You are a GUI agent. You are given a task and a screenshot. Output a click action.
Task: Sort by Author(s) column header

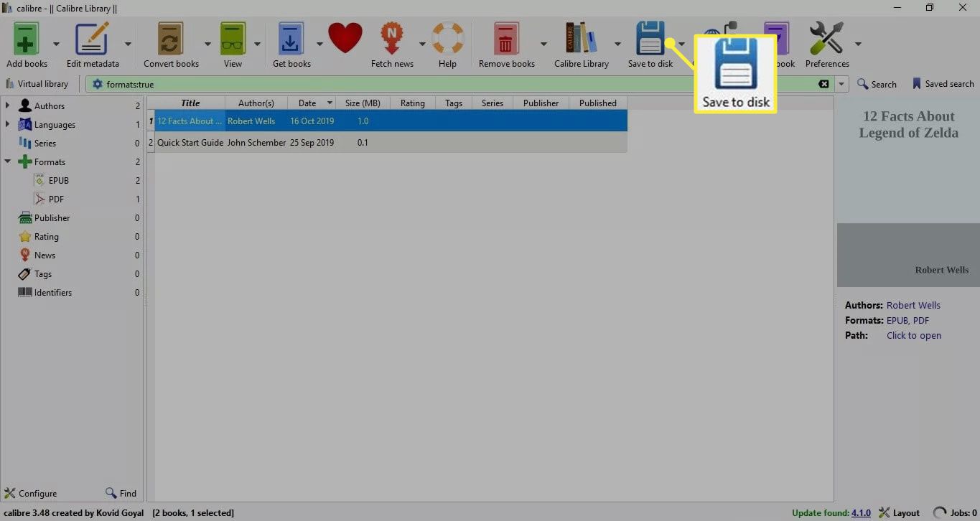tap(256, 103)
